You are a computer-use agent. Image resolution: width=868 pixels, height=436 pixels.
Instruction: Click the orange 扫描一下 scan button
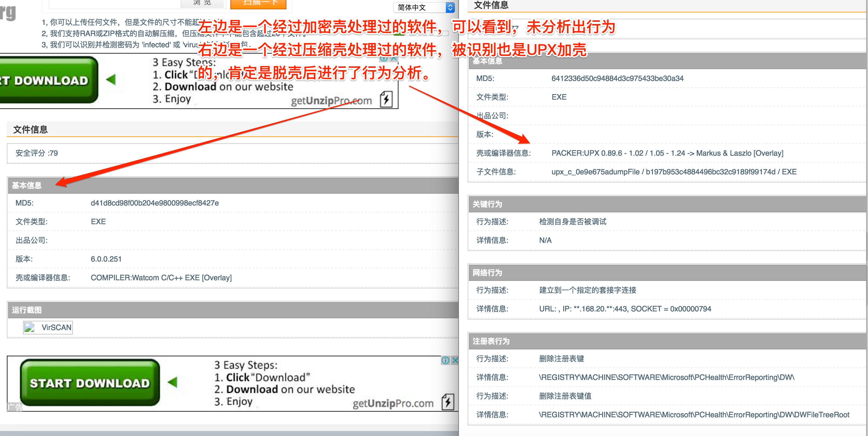tap(258, 3)
